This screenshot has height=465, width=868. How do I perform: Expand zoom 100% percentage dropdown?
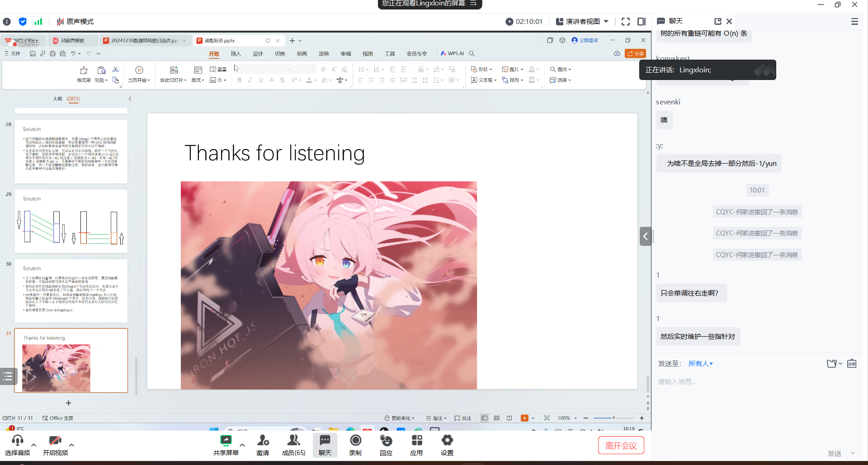[x=576, y=418]
